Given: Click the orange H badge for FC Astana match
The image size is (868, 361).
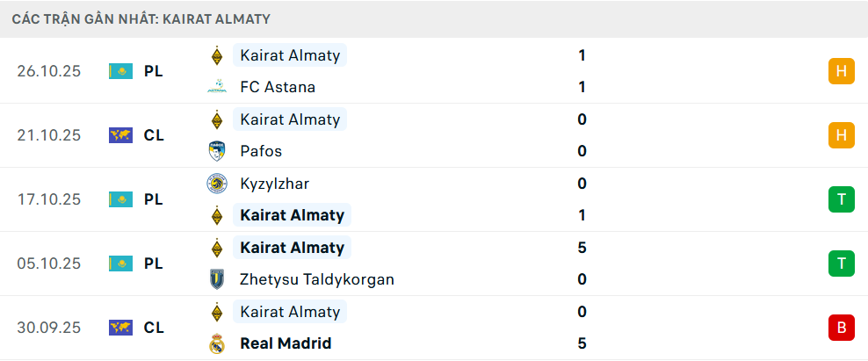Looking at the screenshot, I should point(841,71).
